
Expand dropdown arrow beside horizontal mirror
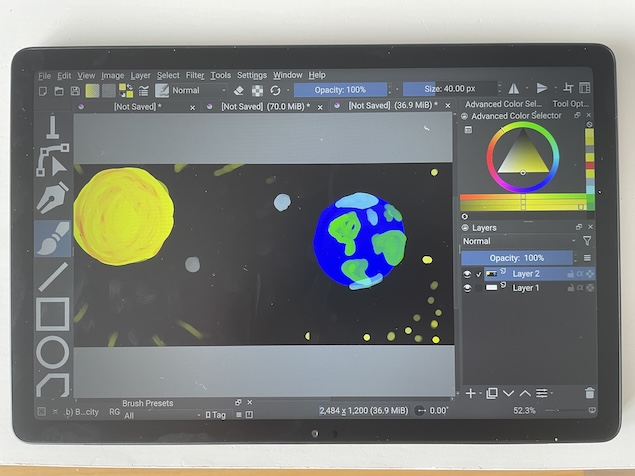pos(527,88)
